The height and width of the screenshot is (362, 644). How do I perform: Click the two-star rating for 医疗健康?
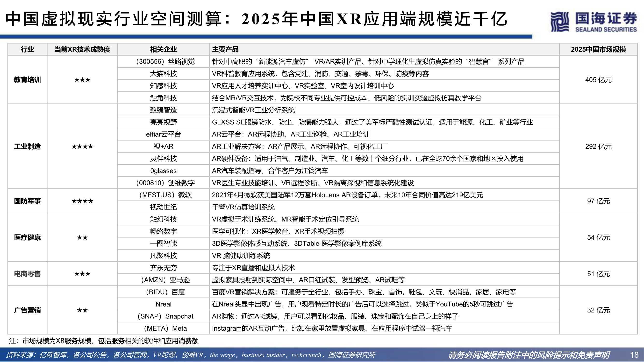coord(82,237)
